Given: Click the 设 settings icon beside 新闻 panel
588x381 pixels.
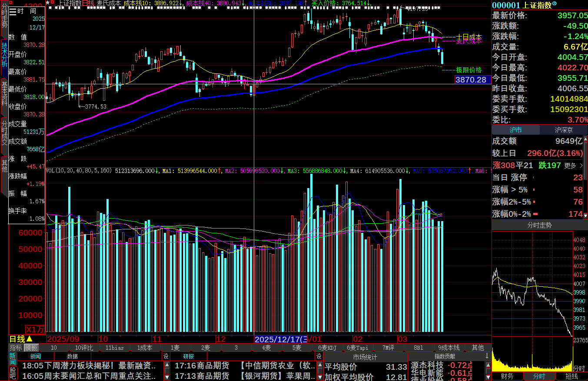Looking at the screenshot, I should pyautogui.click(x=166, y=356).
